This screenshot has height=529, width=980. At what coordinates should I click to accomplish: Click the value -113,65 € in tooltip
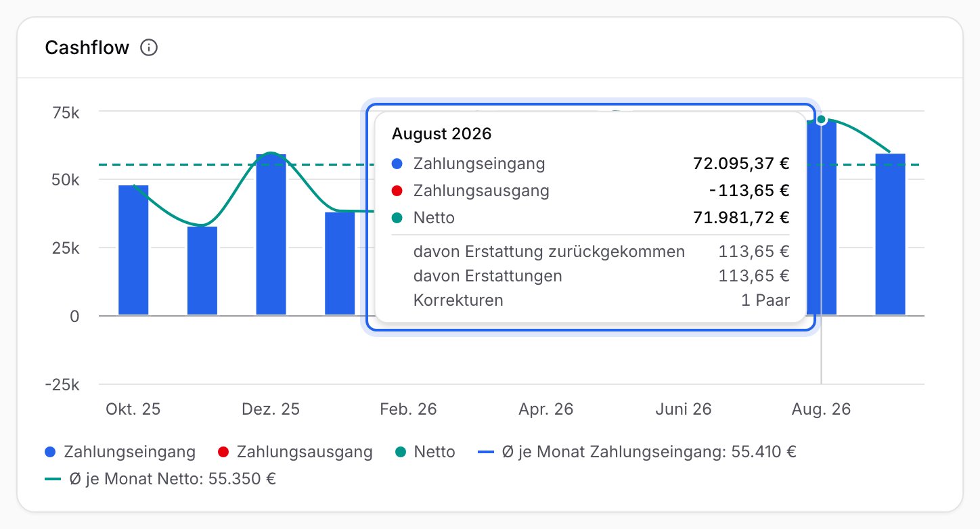tap(749, 190)
